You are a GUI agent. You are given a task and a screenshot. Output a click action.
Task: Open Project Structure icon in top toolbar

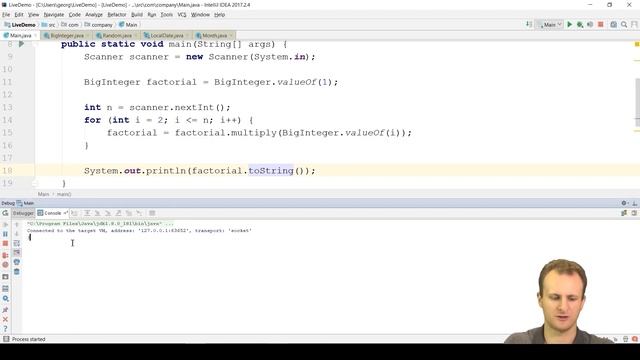coord(613,25)
